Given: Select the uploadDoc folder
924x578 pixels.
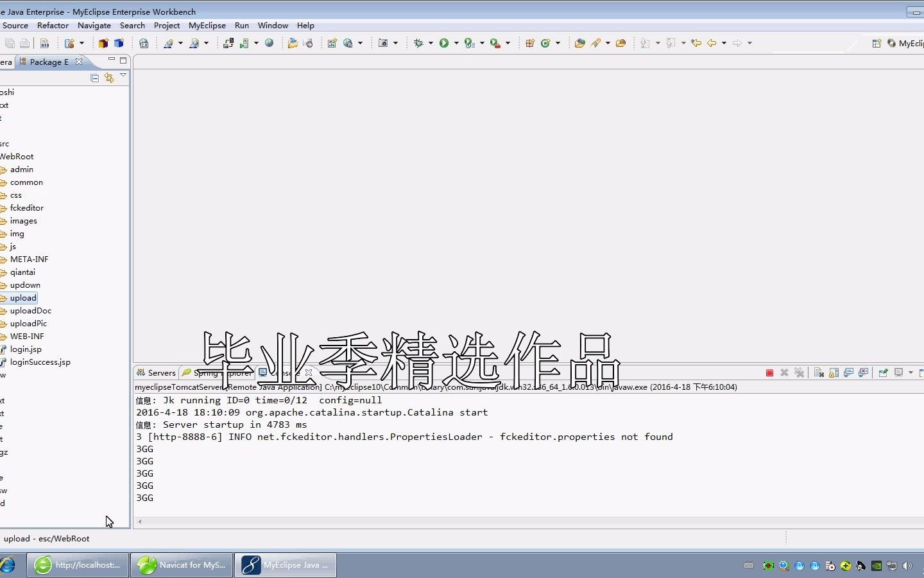Looking at the screenshot, I should point(31,311).
